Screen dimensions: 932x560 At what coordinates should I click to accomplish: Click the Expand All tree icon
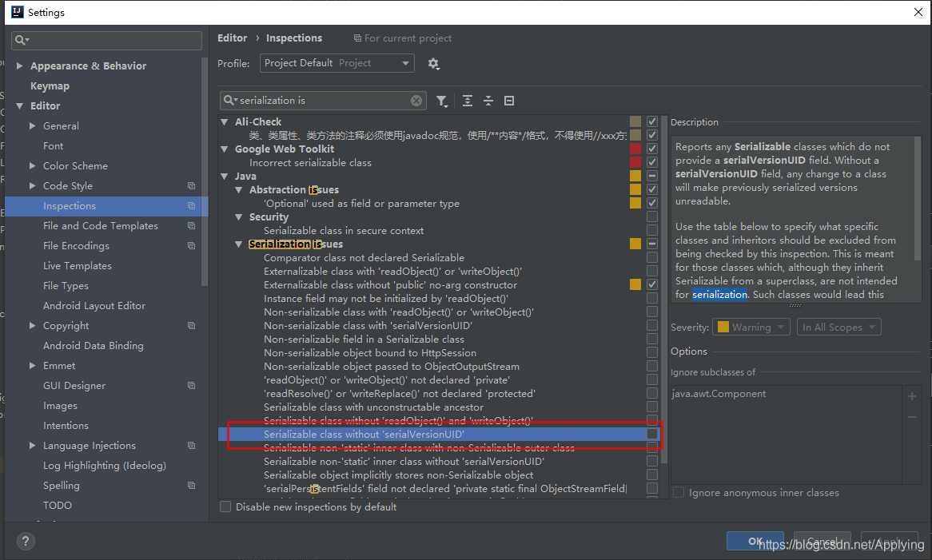coord(468,101)
